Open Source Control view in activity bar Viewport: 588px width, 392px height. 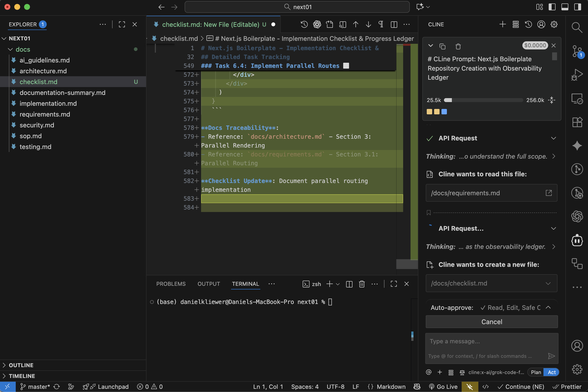pos(577,51)
